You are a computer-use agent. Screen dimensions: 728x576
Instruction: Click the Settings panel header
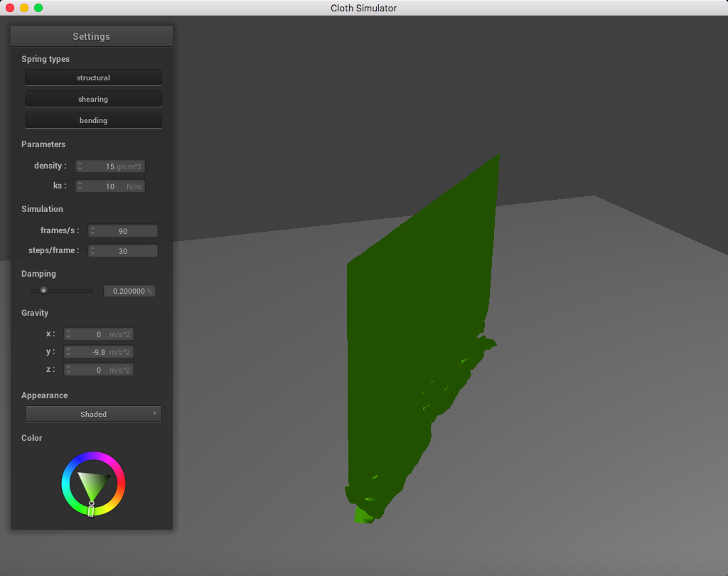(92, 36)
